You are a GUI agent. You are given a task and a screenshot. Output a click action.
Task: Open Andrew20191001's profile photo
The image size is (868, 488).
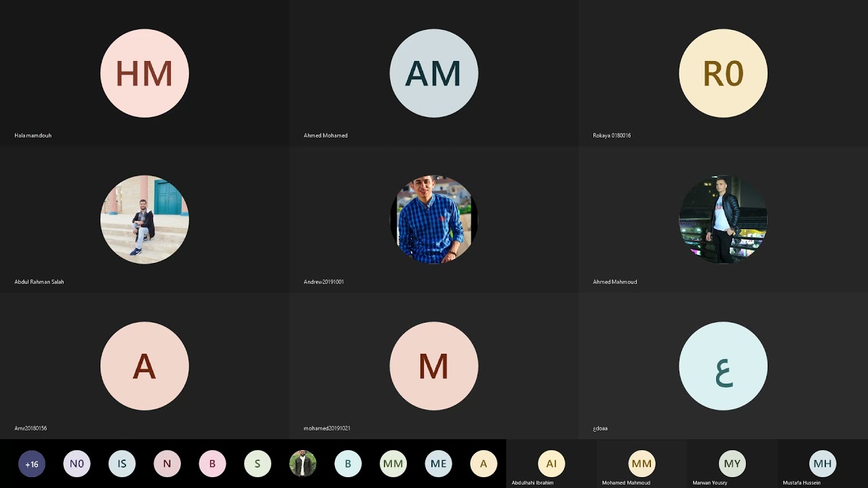click(x=434, y=220)
